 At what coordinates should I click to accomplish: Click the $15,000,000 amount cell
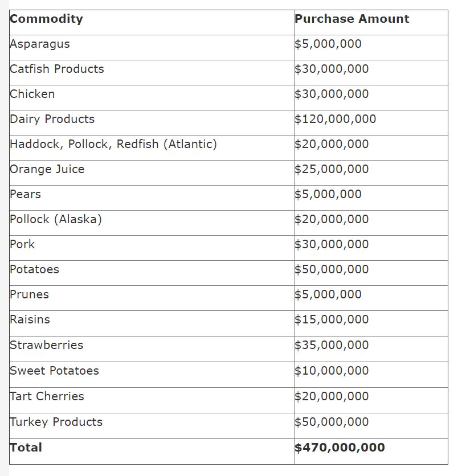pyautogui.click(x=332, y=319)
